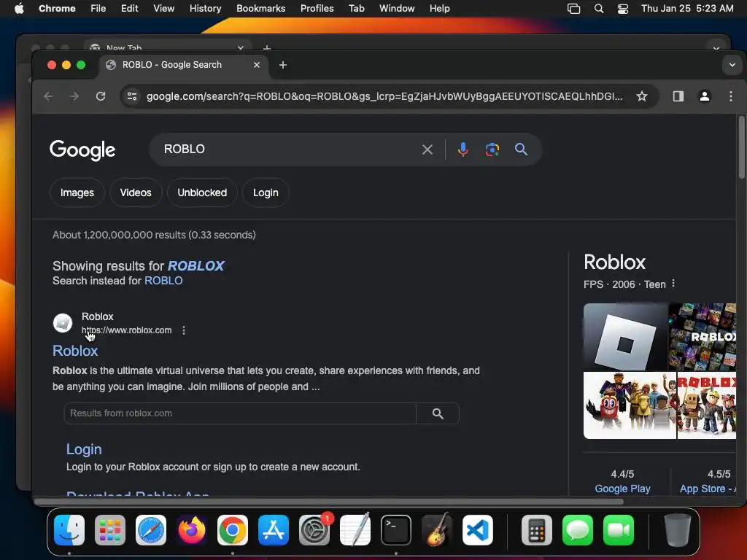Expand the tab search dropdown arrow
747x560 pixels.
(732, 65)
